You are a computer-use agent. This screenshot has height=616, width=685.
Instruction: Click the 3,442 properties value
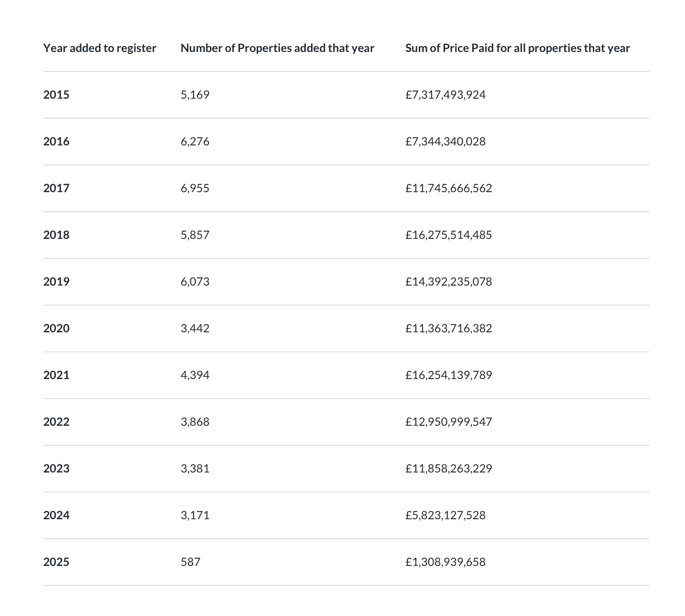pyautogui.click(x=195, y=329)
